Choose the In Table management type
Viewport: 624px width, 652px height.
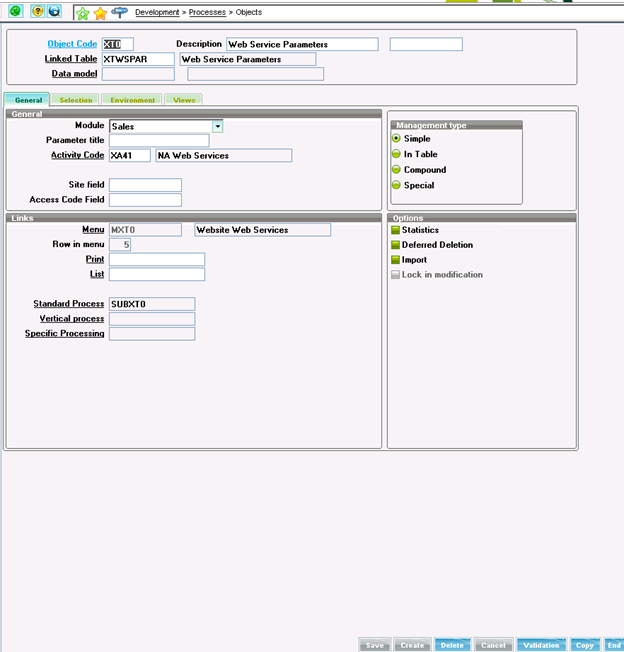point(396,154)
